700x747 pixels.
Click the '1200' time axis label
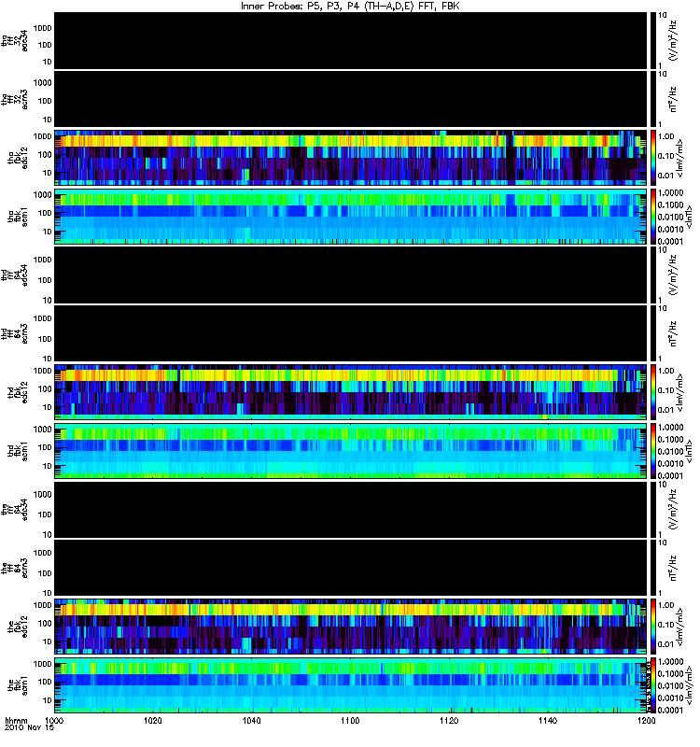coord(646,720)
